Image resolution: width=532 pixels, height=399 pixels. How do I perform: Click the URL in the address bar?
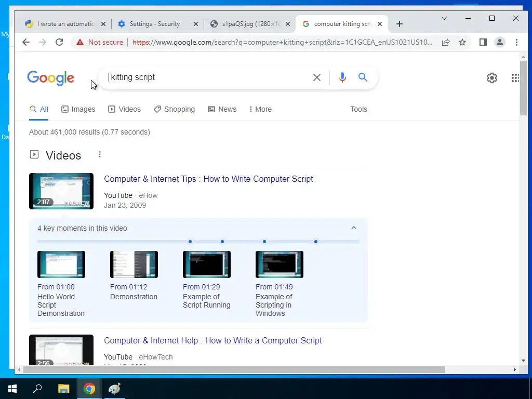coord(282,42)
